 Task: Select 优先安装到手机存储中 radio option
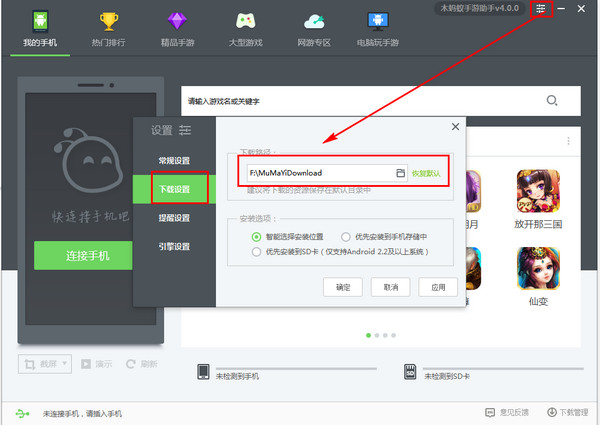345,237
